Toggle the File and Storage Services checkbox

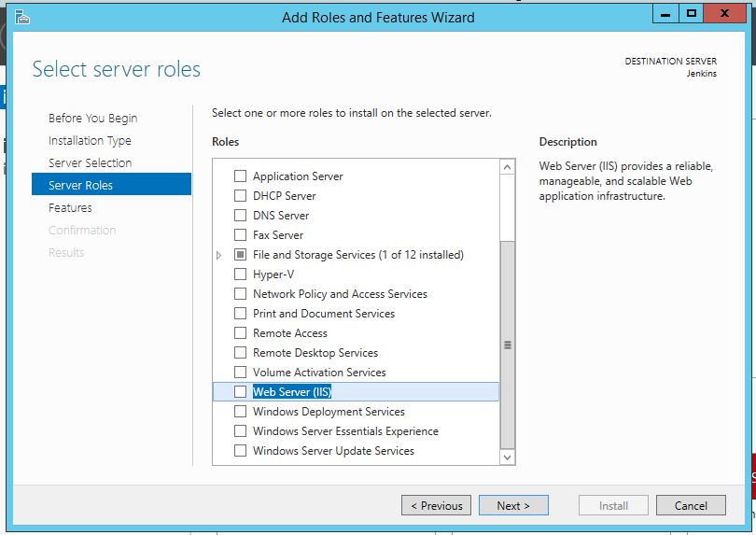(241, 255)
